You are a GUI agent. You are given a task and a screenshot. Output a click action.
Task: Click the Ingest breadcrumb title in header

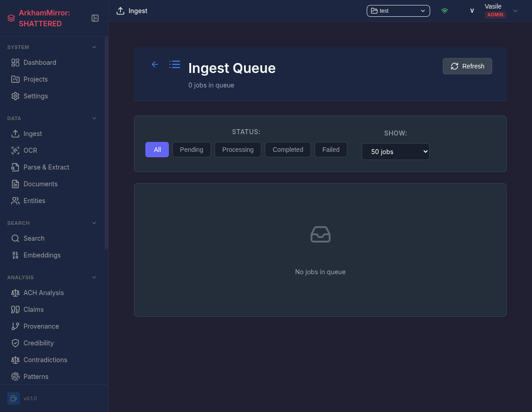tap(138, 11)
